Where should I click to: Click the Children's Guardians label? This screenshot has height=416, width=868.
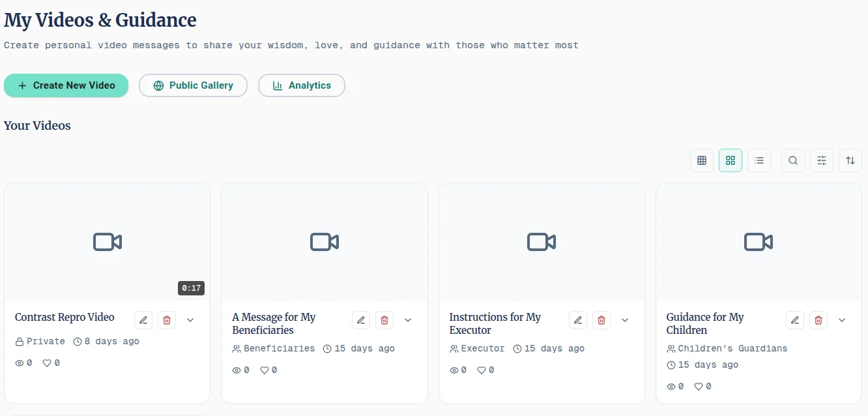pyautogui.click(x=727, y=349)
